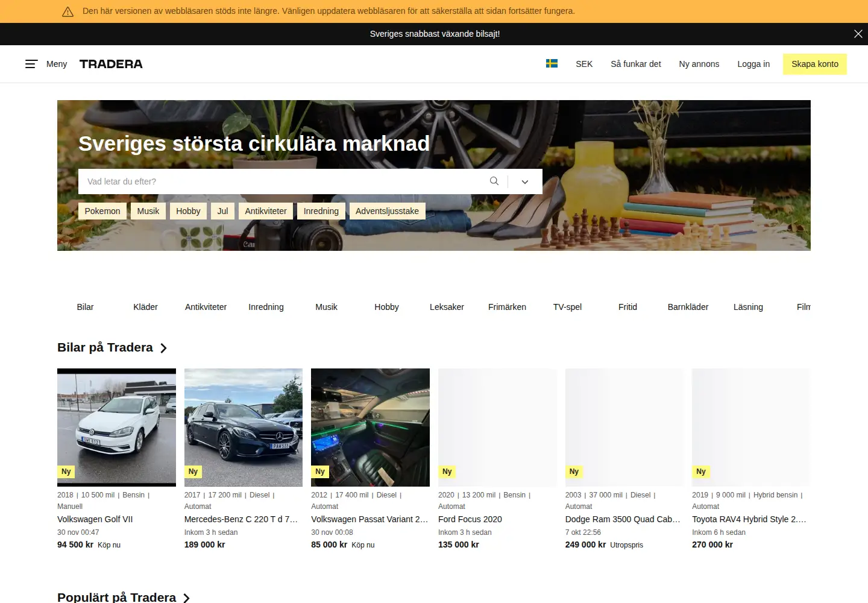
Task: Click the Ny badge on Toyota RAV4 card
Action: point(701,472)
